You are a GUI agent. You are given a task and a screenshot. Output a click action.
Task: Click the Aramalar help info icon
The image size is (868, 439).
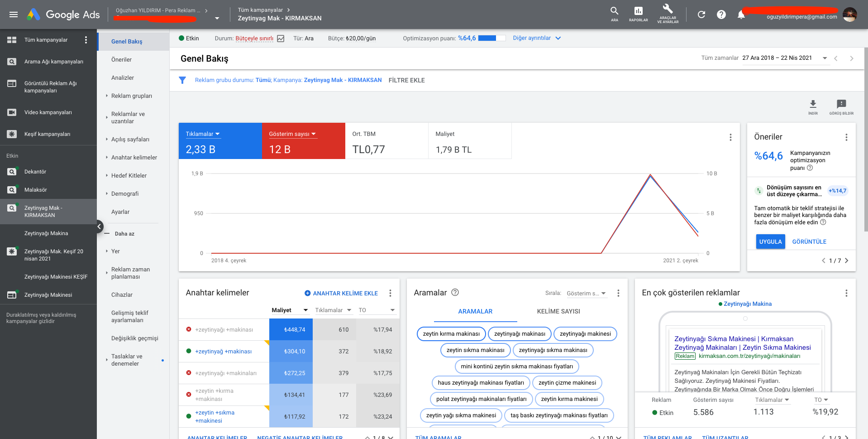tap(455, 293)
